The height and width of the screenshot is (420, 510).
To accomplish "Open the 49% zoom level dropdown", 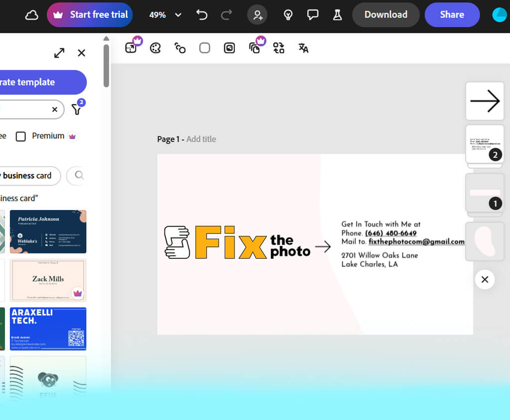I will point(165,15).
